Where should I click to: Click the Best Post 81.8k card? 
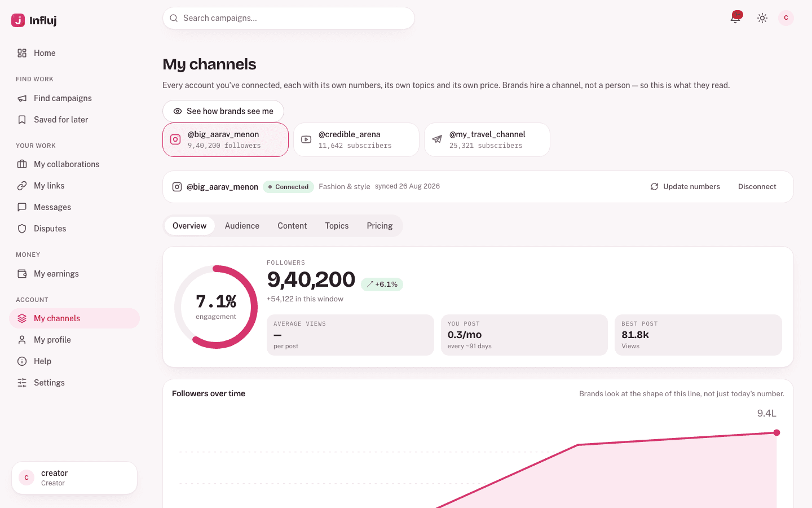[698, 335]
